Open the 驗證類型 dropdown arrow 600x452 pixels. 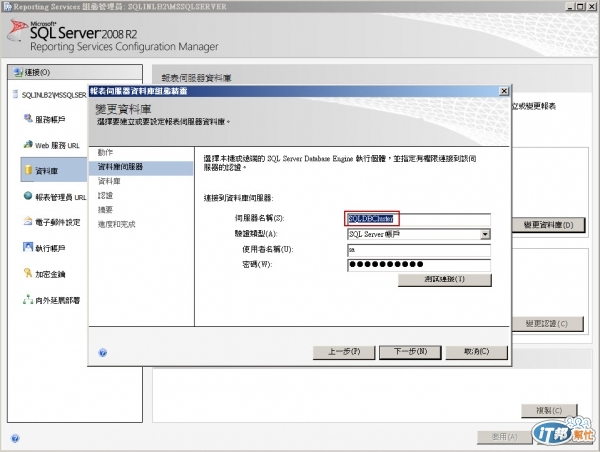coord(485,234)
